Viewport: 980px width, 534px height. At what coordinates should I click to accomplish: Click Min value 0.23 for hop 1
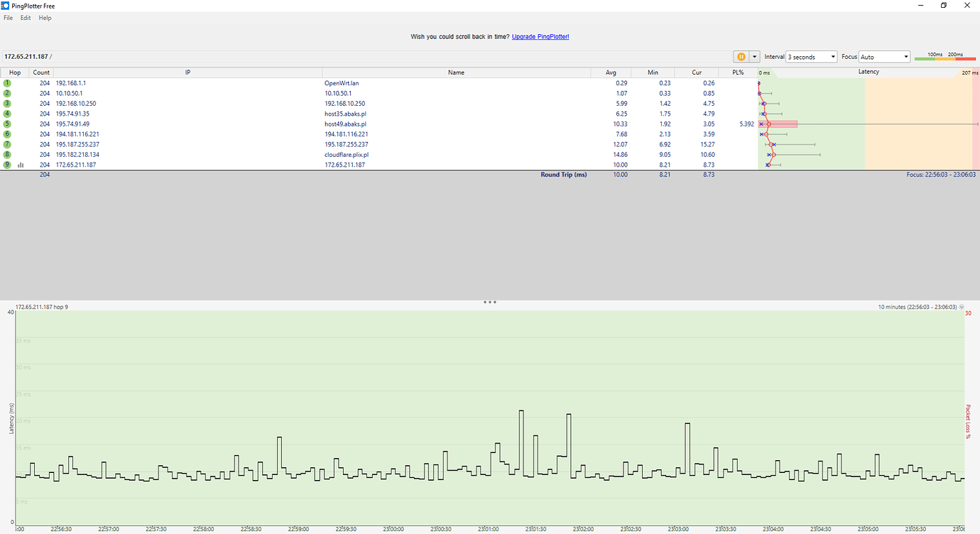click(664, 83)
